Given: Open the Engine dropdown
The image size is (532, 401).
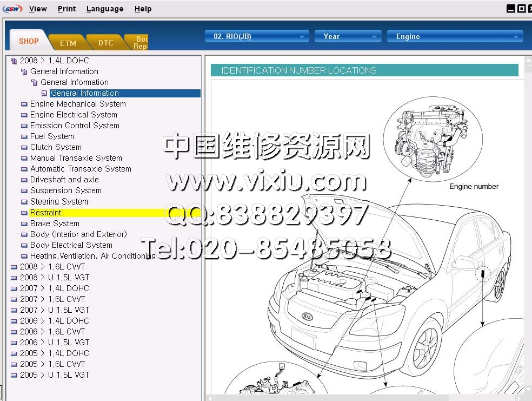Looking at the screenshot, I should click(x=455, y=36).
